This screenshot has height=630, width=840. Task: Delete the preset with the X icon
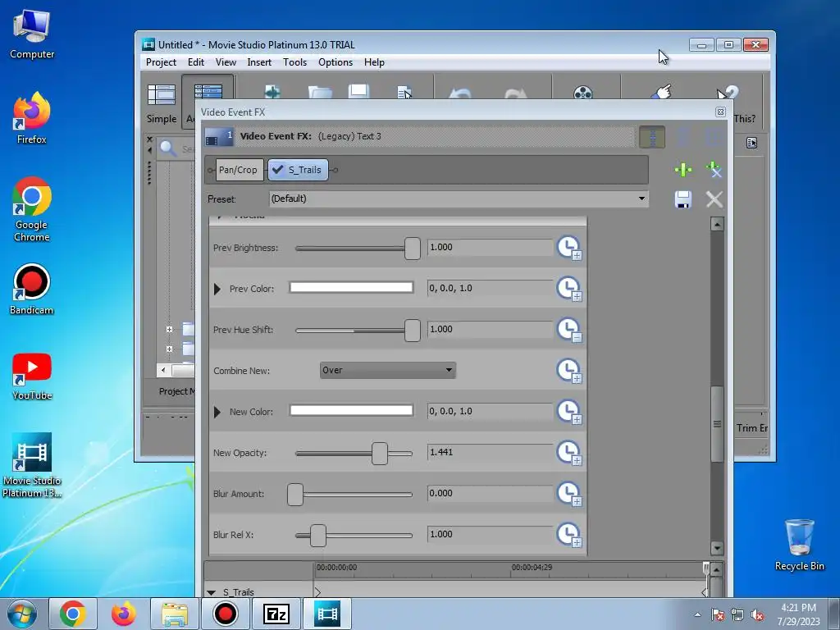click(x=714, y=200)
